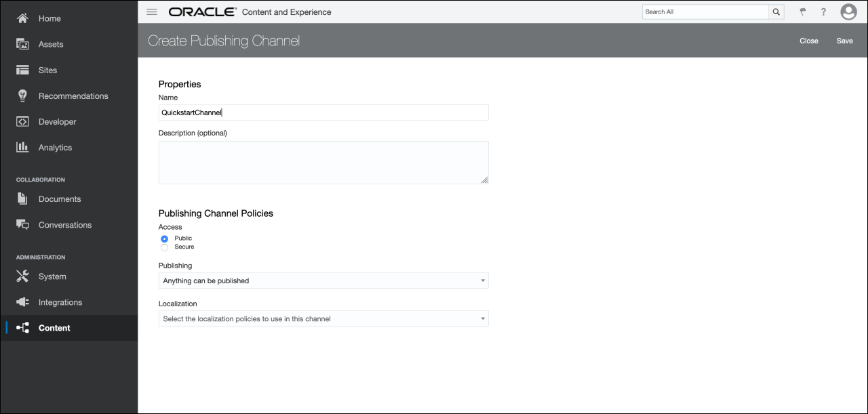Click the Description text area resize handle
The image size is (868, 414).
pyautogui.click(x=484, y=180)
